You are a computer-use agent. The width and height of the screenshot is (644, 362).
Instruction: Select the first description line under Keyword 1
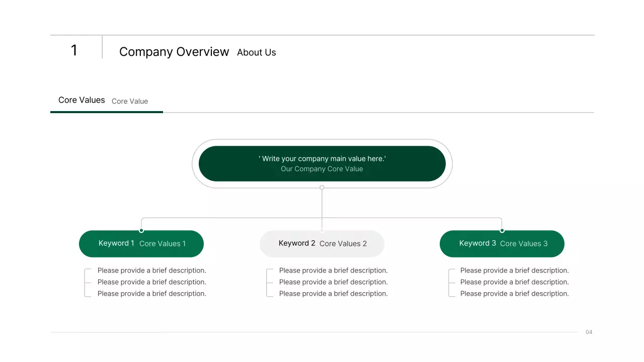[152, 270]
